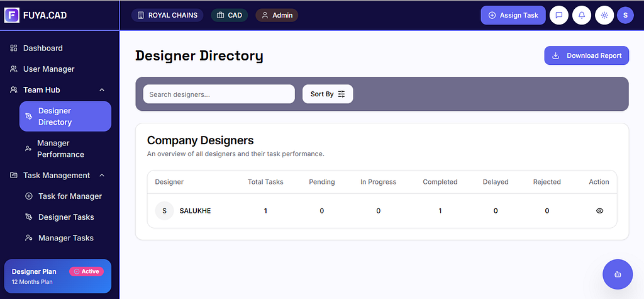Click the SALUKHE avatar initial
Image resolution: width=644 pixels, height=299 pixels.
point(164,211)
